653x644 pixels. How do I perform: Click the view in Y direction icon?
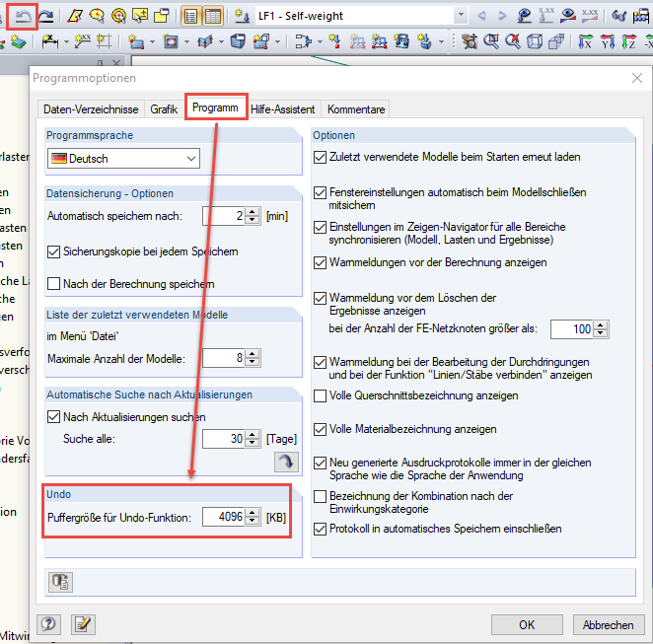tap(608, 41)
